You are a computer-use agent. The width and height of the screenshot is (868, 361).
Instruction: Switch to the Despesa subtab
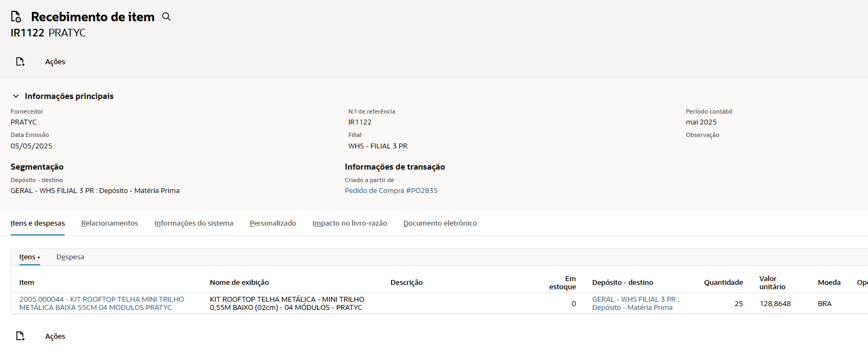[x=70, y=257]
